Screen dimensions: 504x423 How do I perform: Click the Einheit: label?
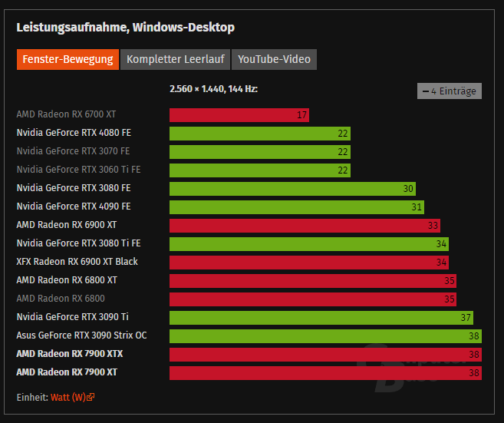[x=32, y=397]
